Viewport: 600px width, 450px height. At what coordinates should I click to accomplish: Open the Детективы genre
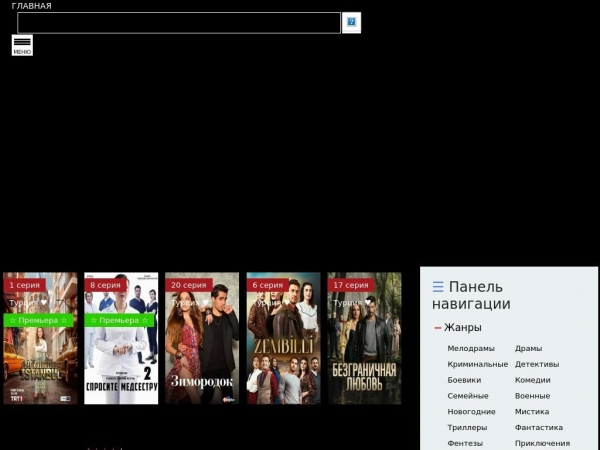tap(537, 364)
